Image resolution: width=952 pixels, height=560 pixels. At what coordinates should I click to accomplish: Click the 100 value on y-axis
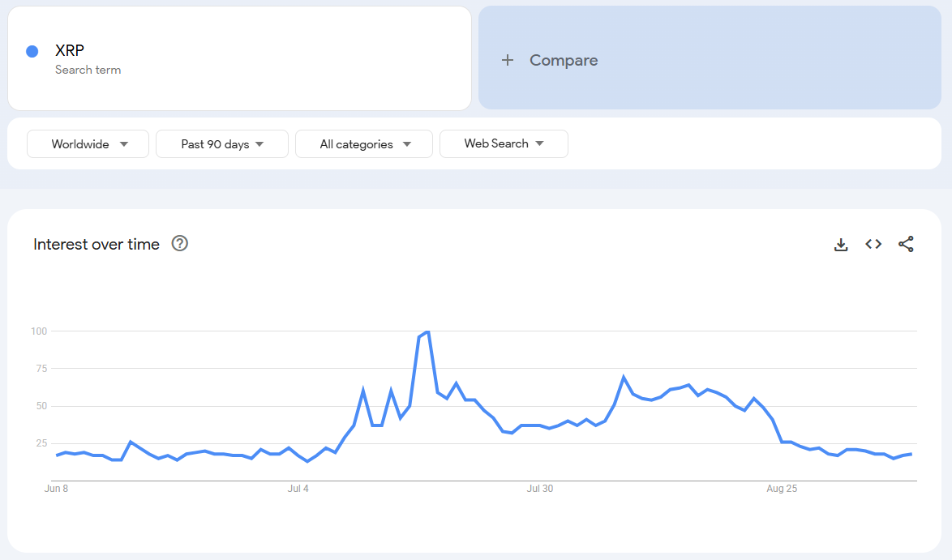tap(39, 331)
